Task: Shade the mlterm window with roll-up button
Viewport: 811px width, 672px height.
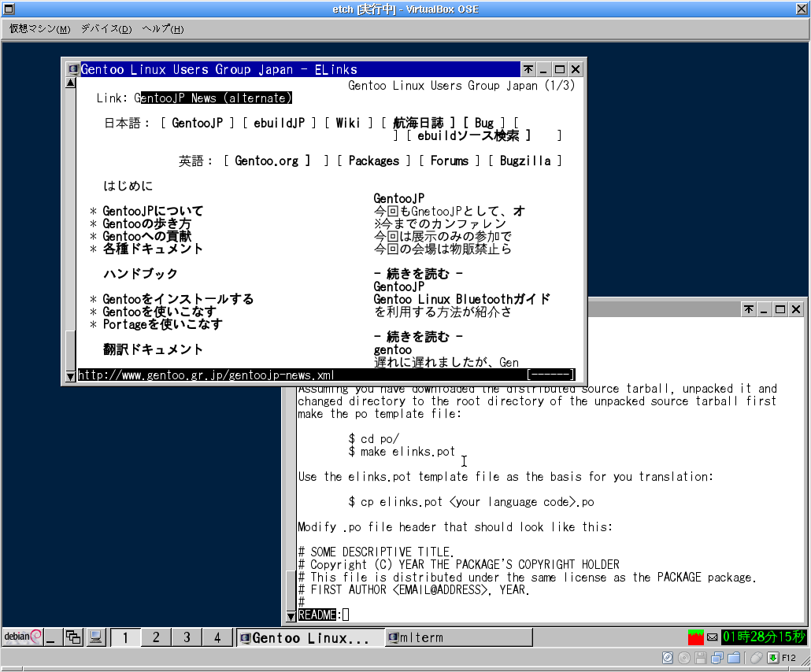Action: coord(749,309)
